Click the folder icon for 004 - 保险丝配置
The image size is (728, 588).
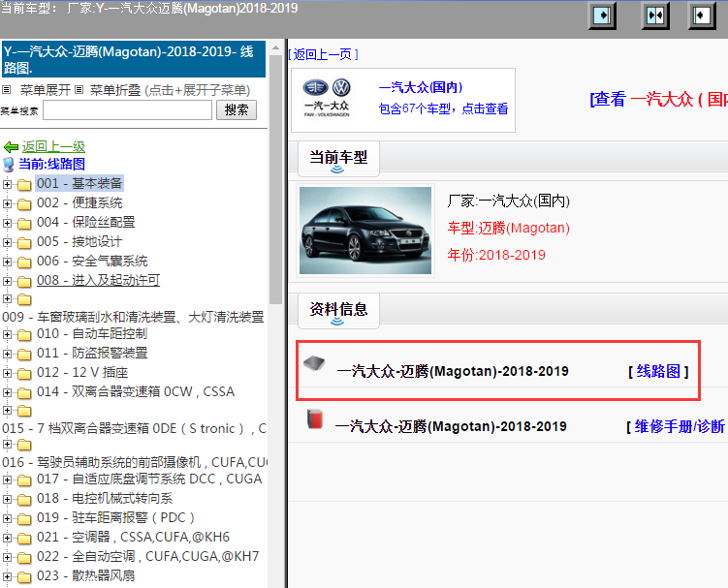(x=24, y=224)
